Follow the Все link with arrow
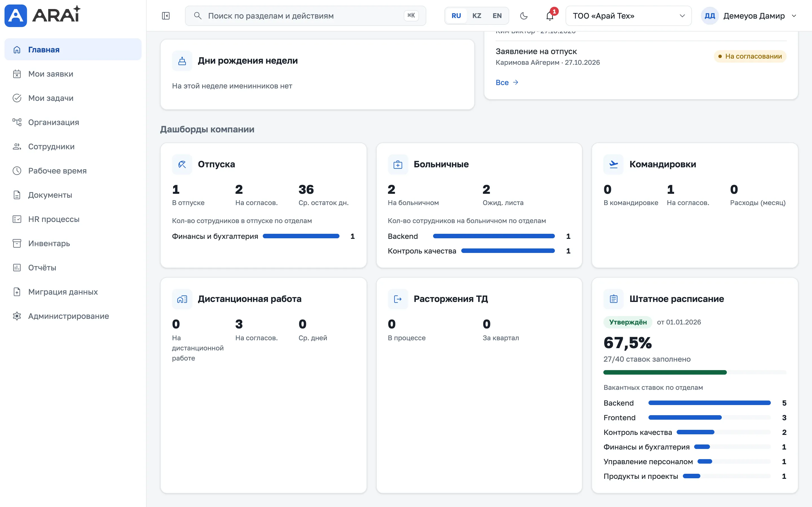This screenshot has width=812, height=507. pos(507,83)
